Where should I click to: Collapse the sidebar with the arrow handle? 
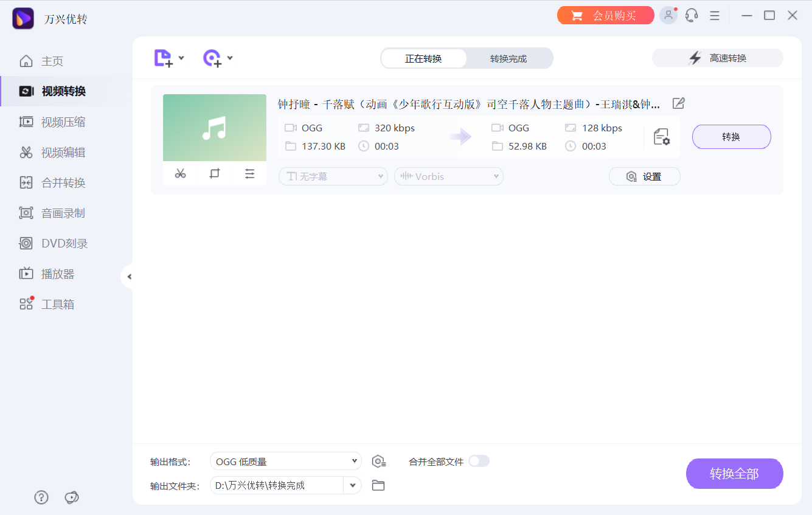click(129, 276)
